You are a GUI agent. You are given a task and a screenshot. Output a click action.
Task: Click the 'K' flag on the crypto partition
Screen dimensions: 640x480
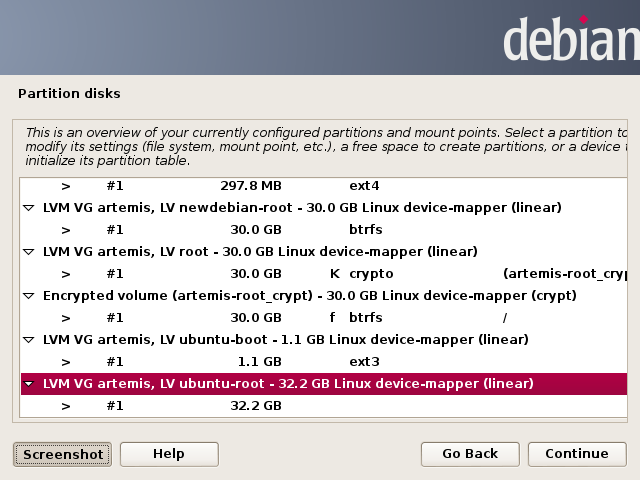335,273
